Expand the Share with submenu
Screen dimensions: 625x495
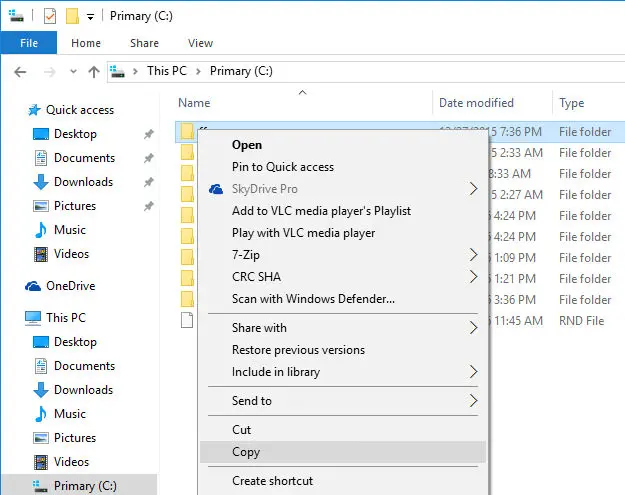[342, 328]
